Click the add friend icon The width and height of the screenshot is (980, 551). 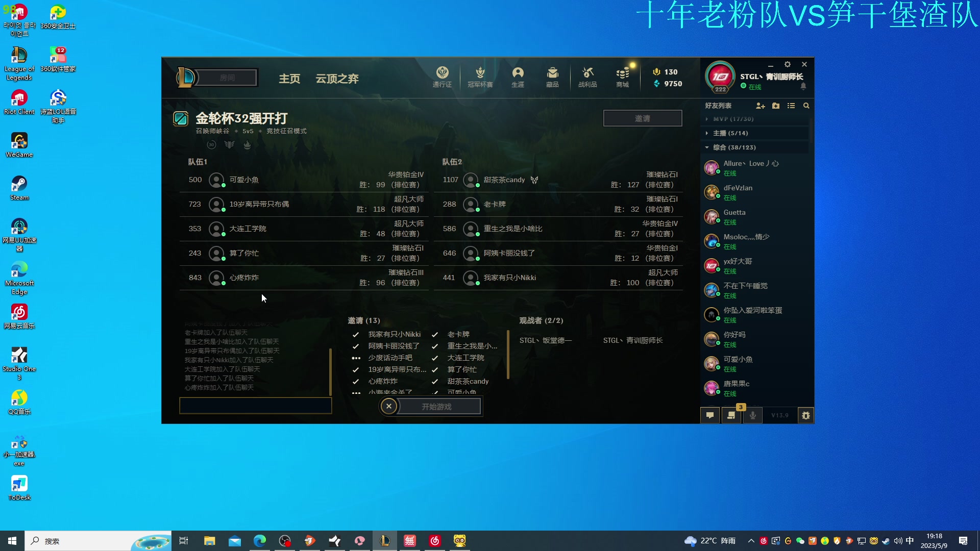click(761, 106)
